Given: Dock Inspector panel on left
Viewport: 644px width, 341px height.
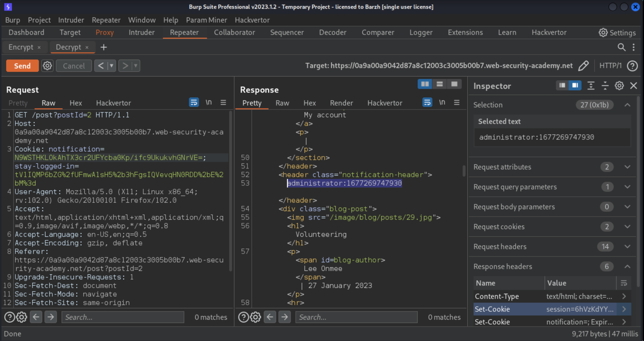Looking at the screenshot, I should [x=562, y=86].
